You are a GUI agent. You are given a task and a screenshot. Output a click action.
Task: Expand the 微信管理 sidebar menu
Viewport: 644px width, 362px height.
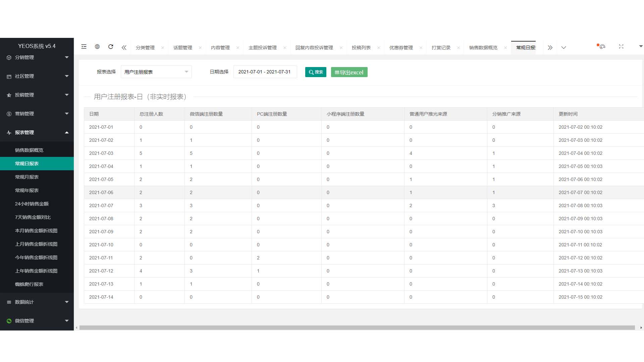click(37, 321)
